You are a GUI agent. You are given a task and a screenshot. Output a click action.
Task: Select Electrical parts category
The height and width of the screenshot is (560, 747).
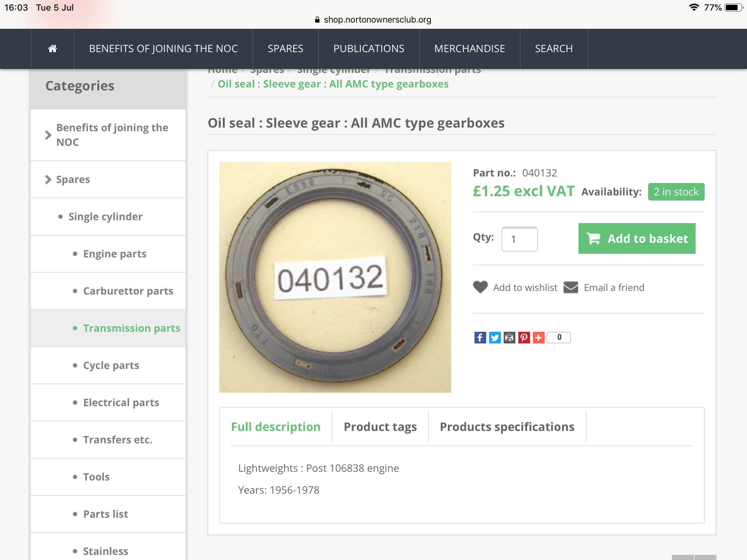coord(121,402)
